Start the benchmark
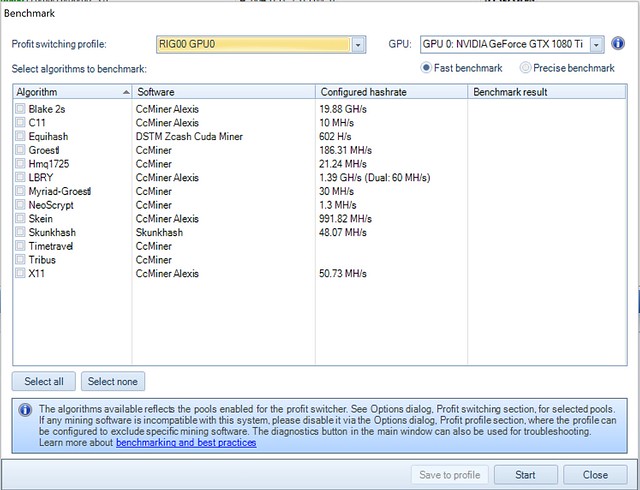 525,475
